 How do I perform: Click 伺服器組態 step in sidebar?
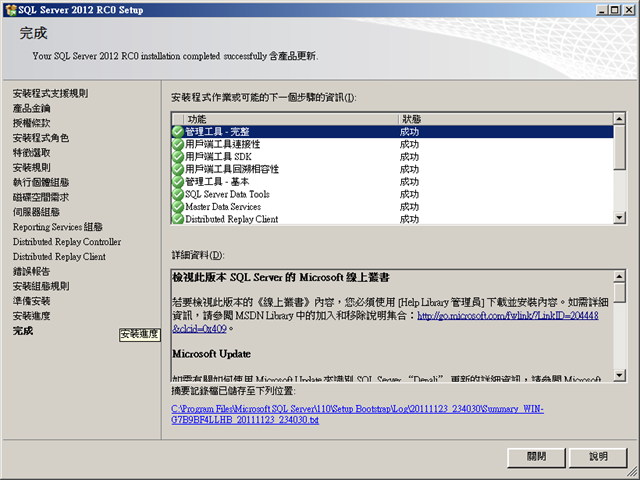tap(36, 212)
